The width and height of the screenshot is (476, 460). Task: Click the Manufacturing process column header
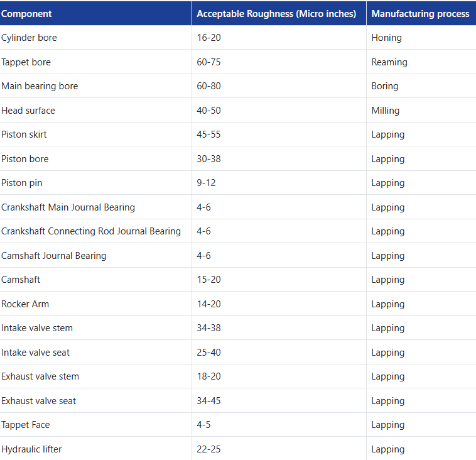pyautogui.click(x=420, y=14)
